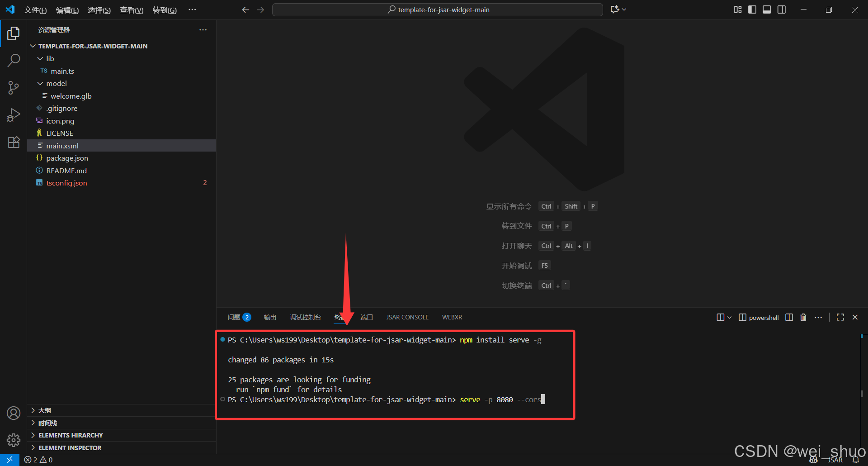Viewport: 868px width, 466px height.
Task: Open the Manage gear settings icon
Action: tap(14, 440)
